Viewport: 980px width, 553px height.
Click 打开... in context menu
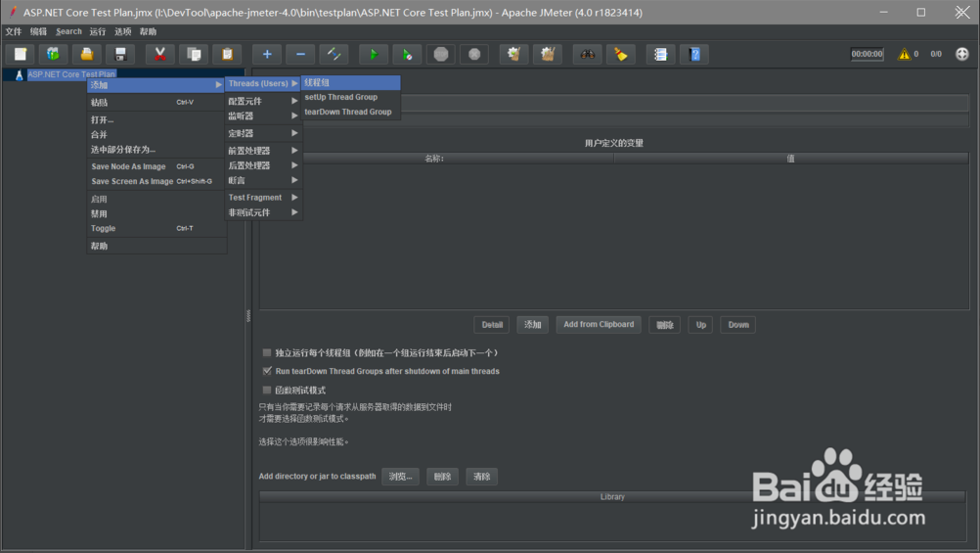(x=156, y=119)
